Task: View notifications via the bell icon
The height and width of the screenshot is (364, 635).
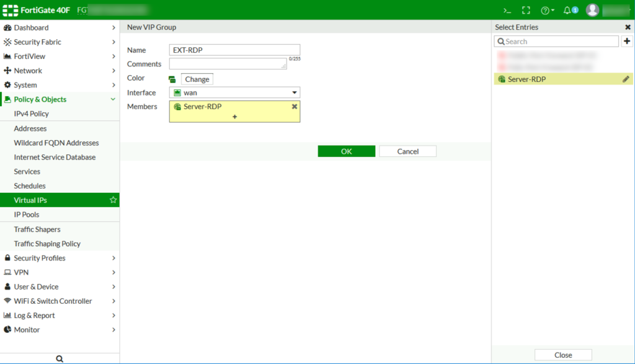Action: pos(567,10)
